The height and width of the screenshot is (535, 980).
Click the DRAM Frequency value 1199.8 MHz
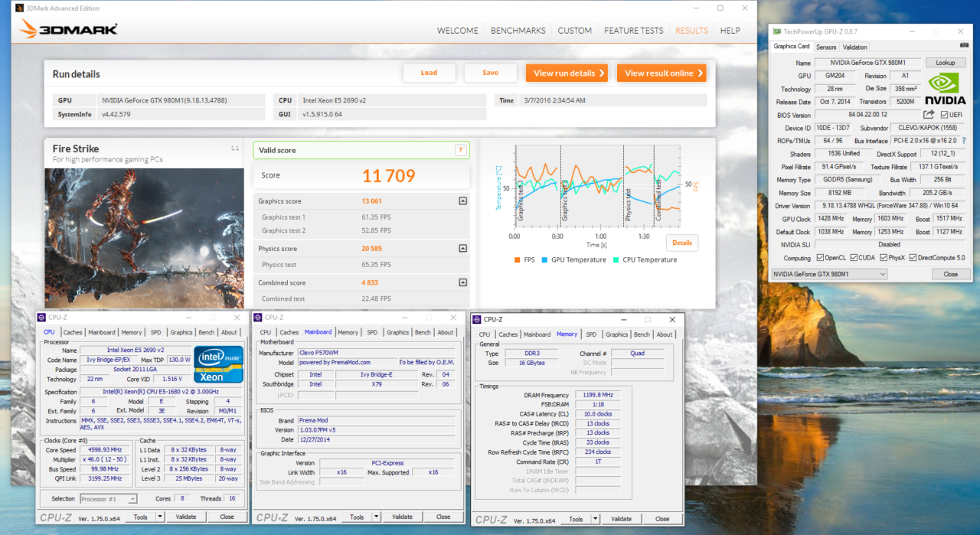coord(598,395)
